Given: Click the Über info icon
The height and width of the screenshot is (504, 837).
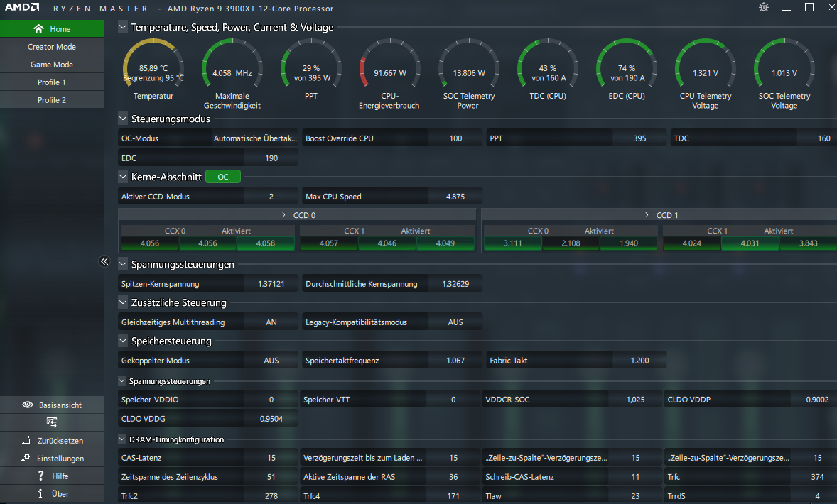Looking at the screenshot, I should pyautogui.click(x=40, y=493).
